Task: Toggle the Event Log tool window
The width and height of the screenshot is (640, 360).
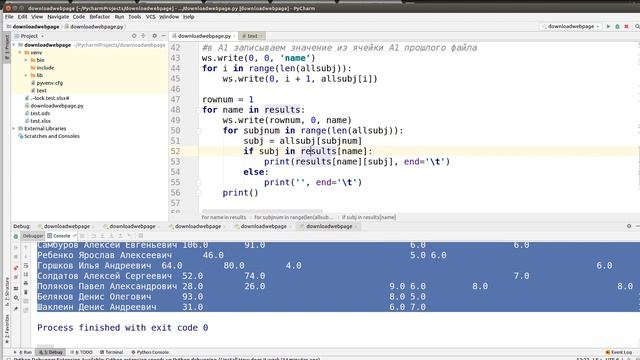Action: [x=618, y=352]
